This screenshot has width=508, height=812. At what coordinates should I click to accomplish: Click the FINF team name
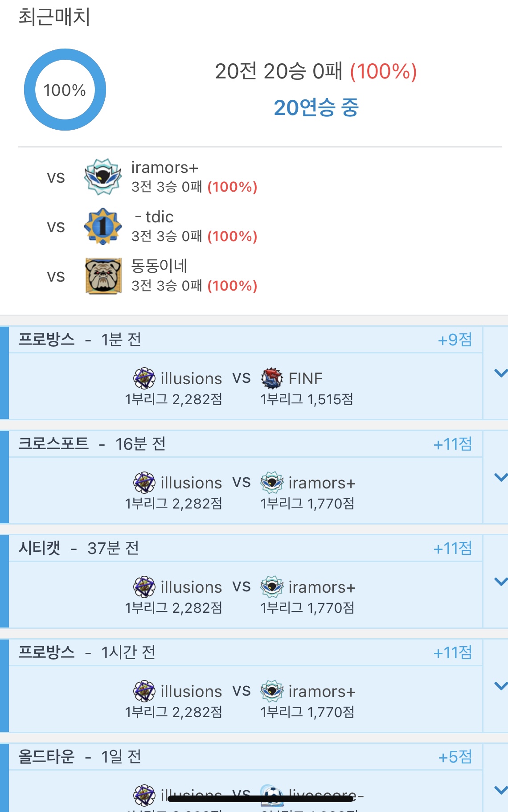[305, 378]
